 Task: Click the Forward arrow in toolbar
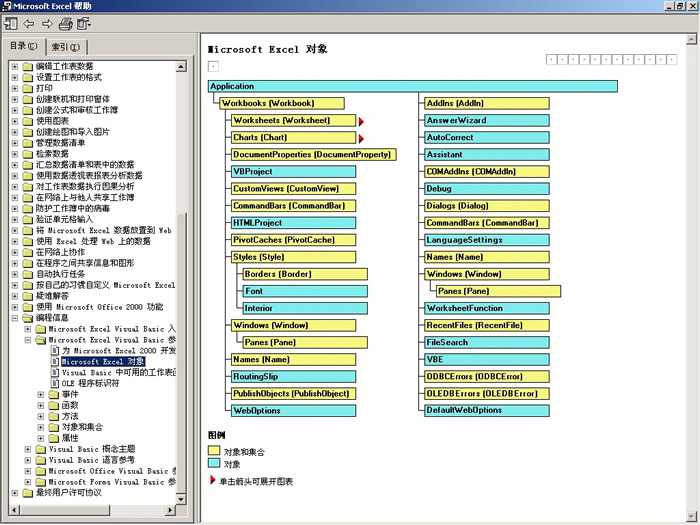[47, 23]
